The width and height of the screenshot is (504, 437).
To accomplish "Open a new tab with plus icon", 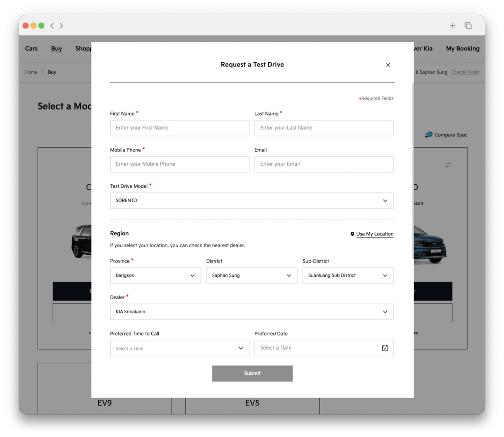I will (x=453, y=26).
